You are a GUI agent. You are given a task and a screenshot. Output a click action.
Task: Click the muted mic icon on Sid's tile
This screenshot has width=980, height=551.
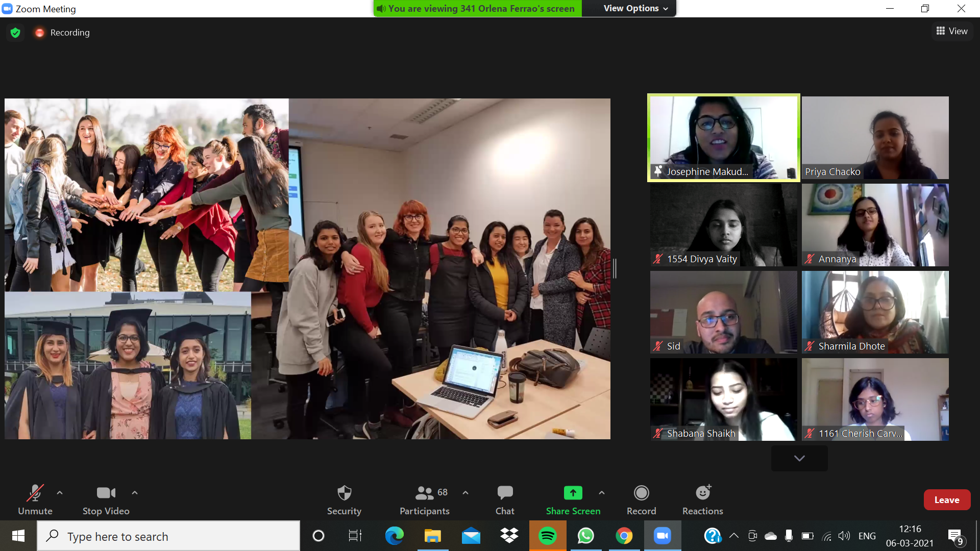(658, 346)
